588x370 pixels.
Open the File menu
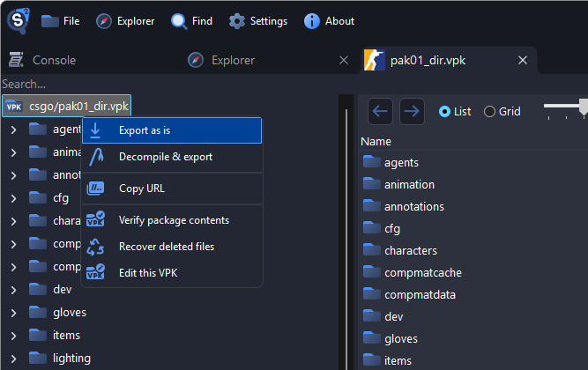pyautogui.click(x=60, y=21)
